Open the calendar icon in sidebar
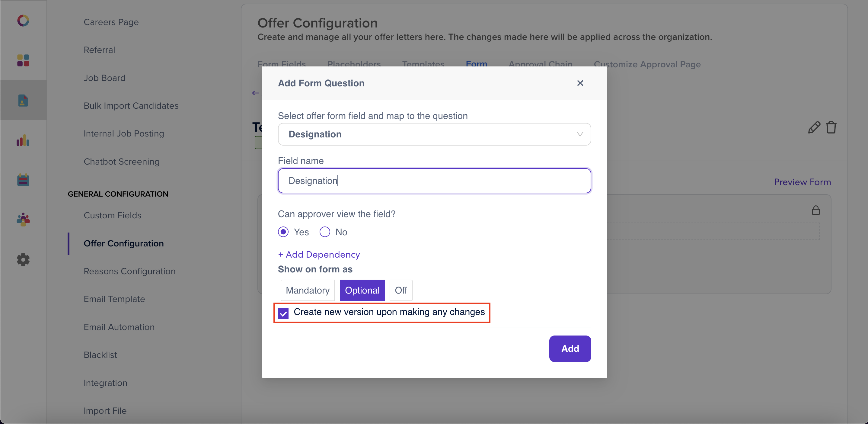Image resolution: width=868 pixels, height=424 pixels. point(23,180)
